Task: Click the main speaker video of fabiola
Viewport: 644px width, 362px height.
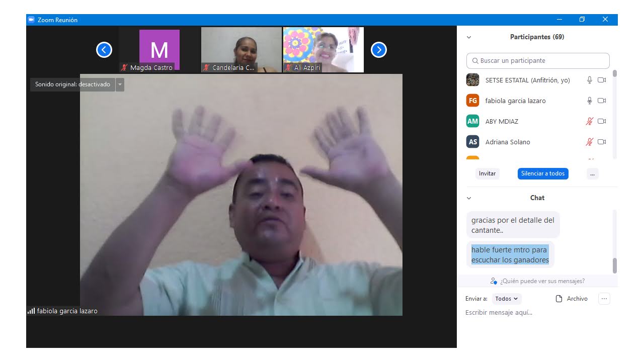Action: (x=241, y=195)
